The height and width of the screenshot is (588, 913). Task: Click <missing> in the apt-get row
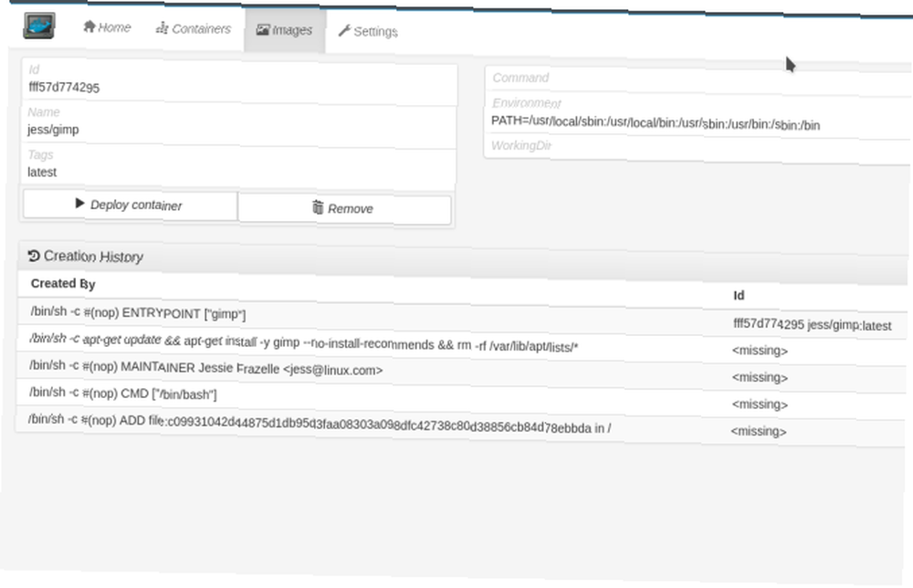[x=760, y=351]
